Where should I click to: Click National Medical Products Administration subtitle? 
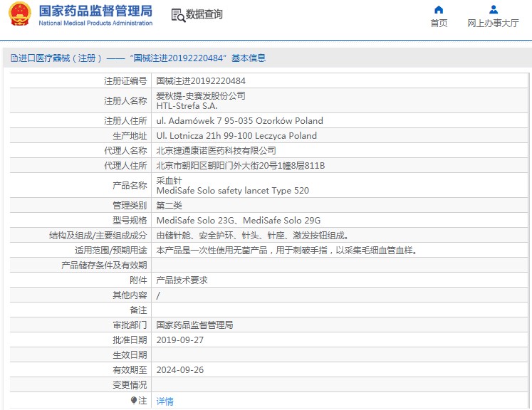(95, 23)
